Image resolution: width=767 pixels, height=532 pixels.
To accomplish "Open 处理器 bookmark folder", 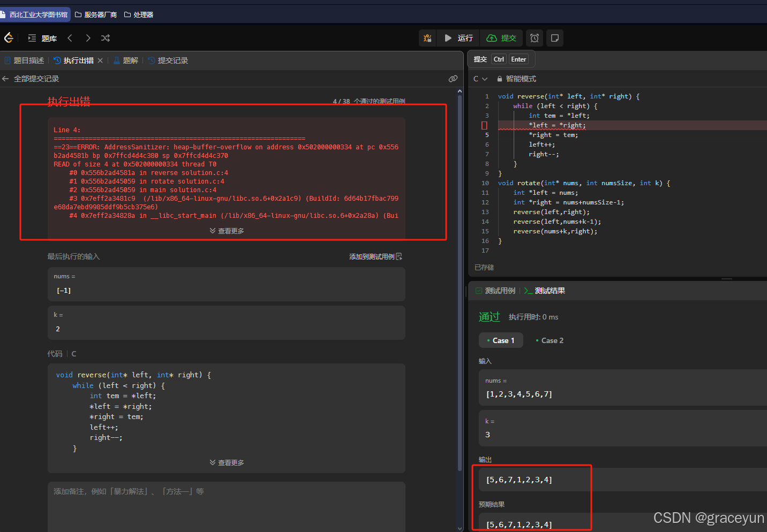I will pos(139,14).
